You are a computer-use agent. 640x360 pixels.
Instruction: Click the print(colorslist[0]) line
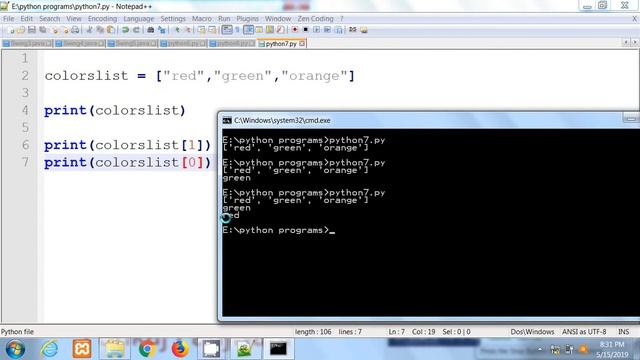click(x=128, y=162)
